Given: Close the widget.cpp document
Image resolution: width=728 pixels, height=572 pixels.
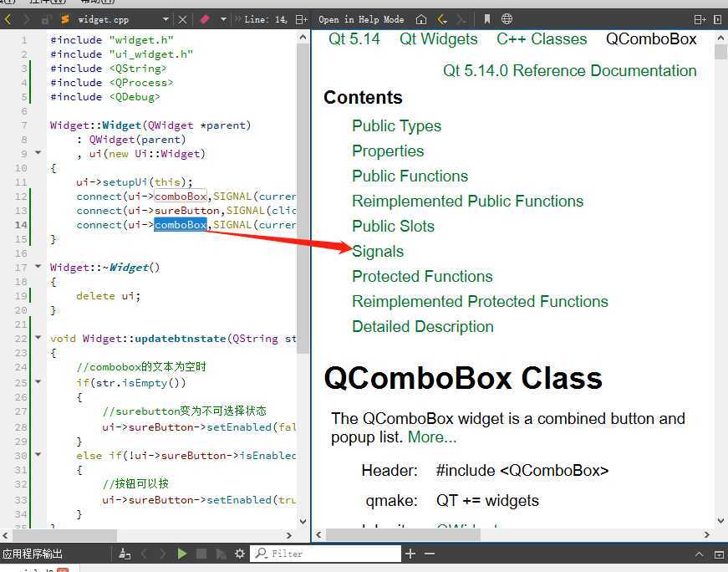Looking at the screenshot, I should point(182,19).
